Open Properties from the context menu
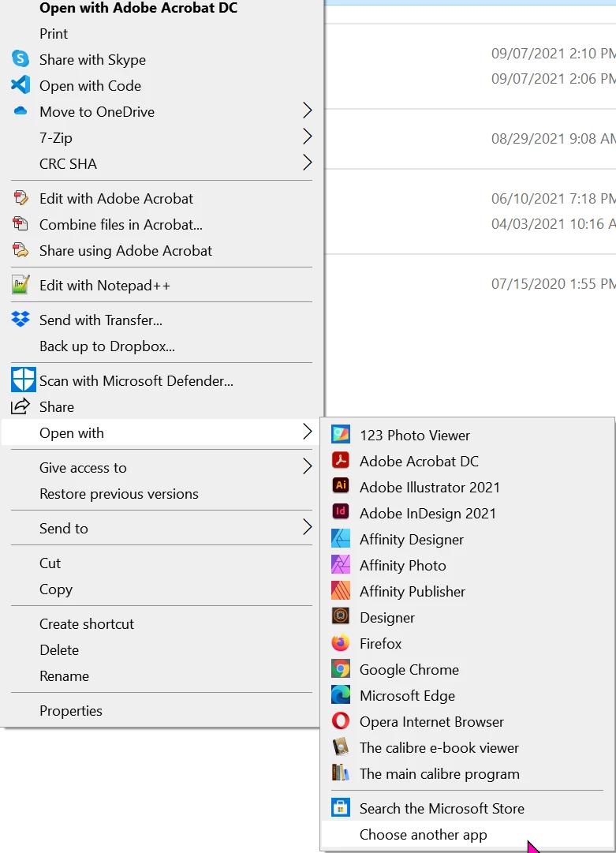The width and height of the screenshot is (616, 853). point(71,711)
